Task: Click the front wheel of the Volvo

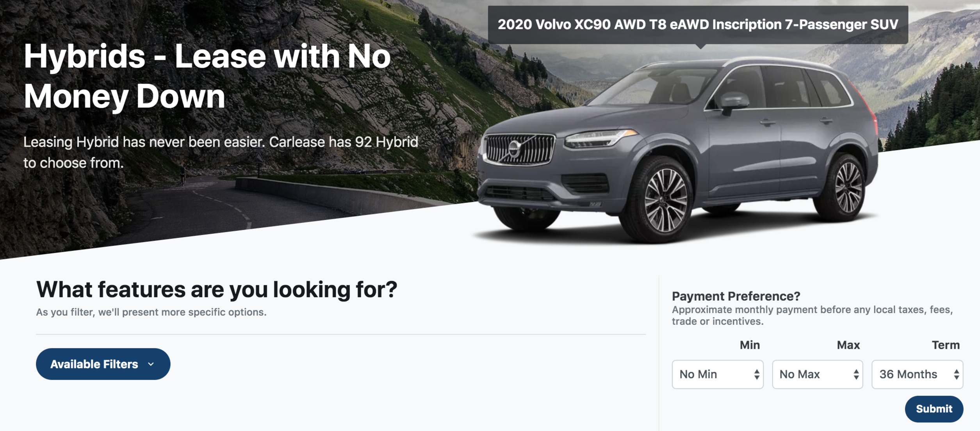Action: (666, 200)
